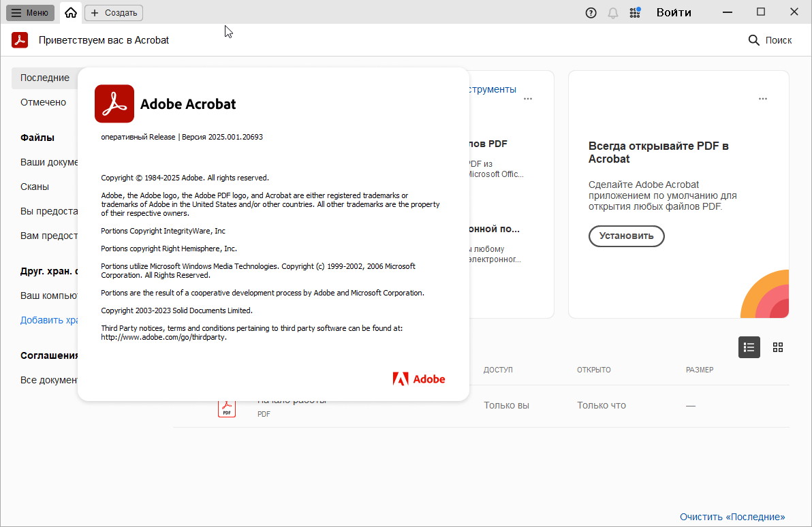Open Вам предоставили in the sidebar

49,236
